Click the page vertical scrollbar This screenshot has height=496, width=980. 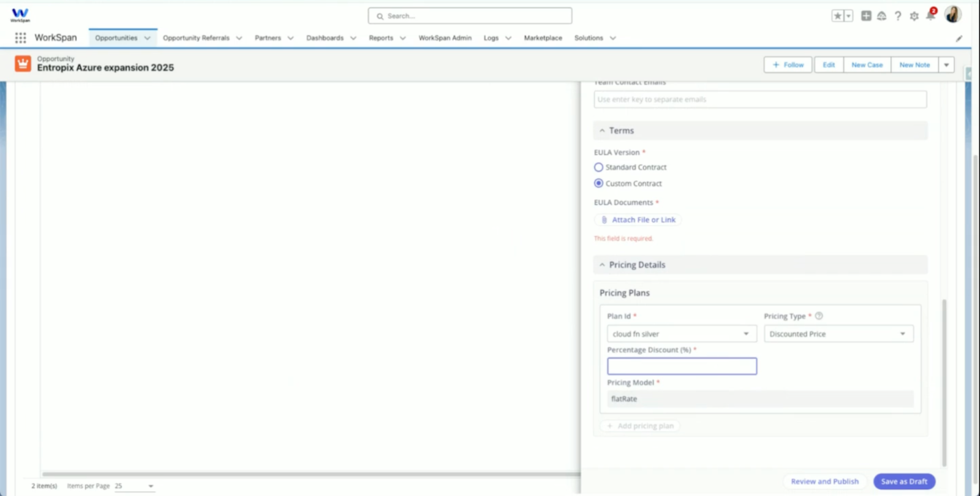(976, 319)
